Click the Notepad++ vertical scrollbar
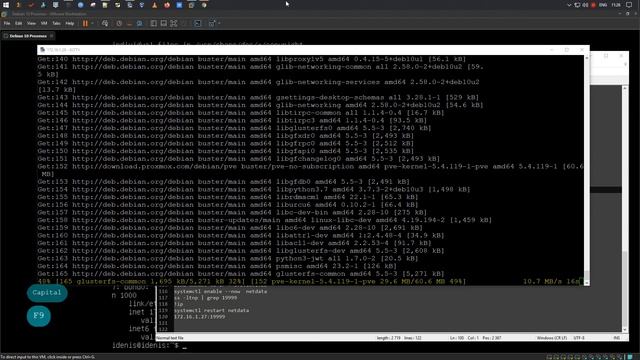Image resolution: width=640 pixels, height=360 pixels. pos(625,208)
